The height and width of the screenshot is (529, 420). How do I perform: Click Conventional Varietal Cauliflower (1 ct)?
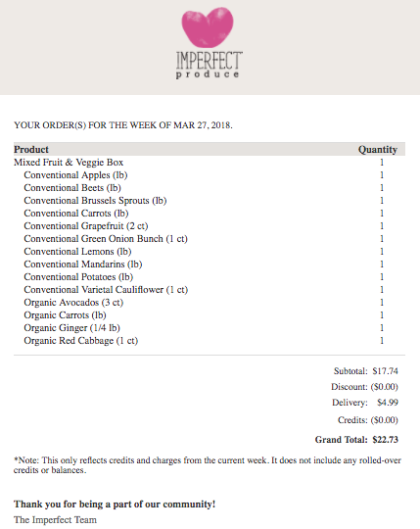(106, 290)
